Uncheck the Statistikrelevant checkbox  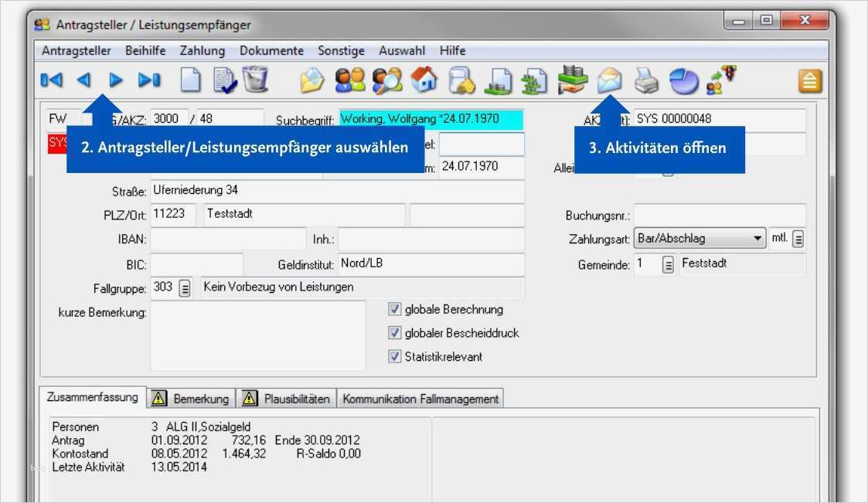[394, 356]
